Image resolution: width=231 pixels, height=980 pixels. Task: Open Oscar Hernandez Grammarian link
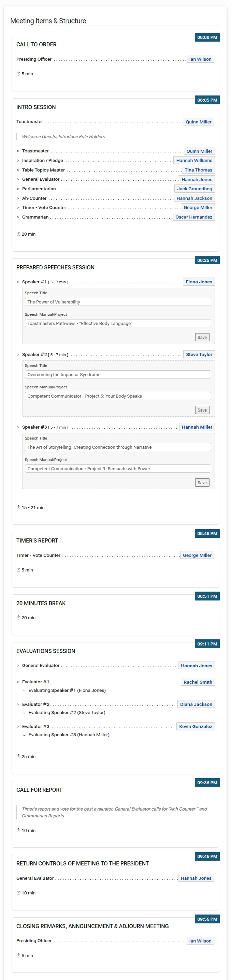[x=194, y=217]
